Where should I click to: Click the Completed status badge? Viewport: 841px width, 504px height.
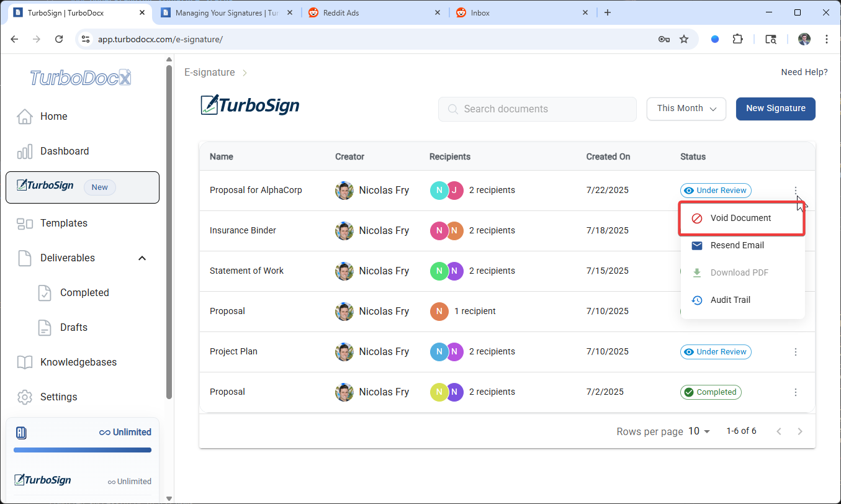pyautogui.click(x=711, y=392)
